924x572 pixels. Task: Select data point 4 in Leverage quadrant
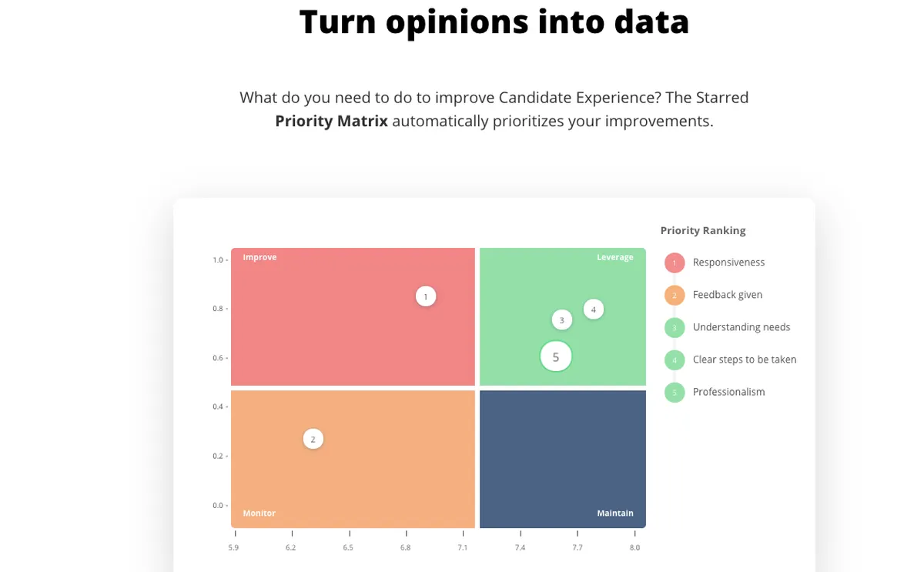tap(594, 309)
